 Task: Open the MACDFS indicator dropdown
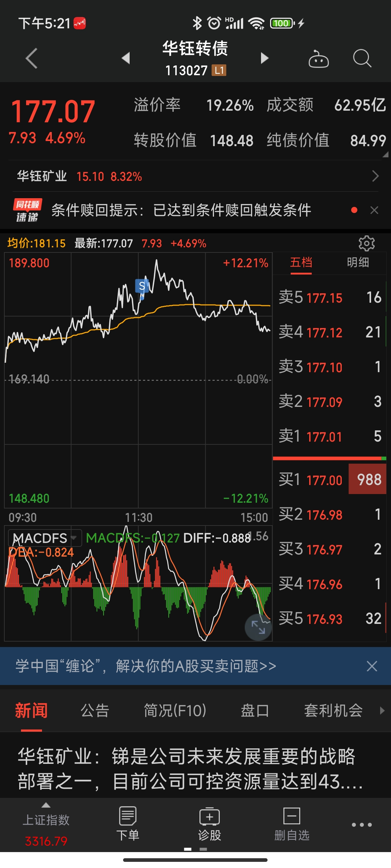pyautogui.click(x=45, y=538)
